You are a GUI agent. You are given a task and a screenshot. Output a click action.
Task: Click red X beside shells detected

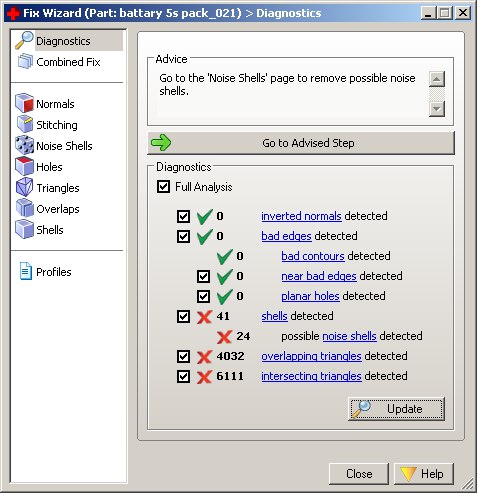tap(204, 317)
